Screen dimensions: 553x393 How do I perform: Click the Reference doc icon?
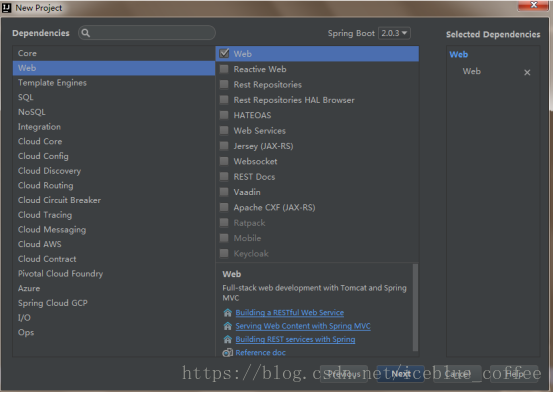click(227, 352)
